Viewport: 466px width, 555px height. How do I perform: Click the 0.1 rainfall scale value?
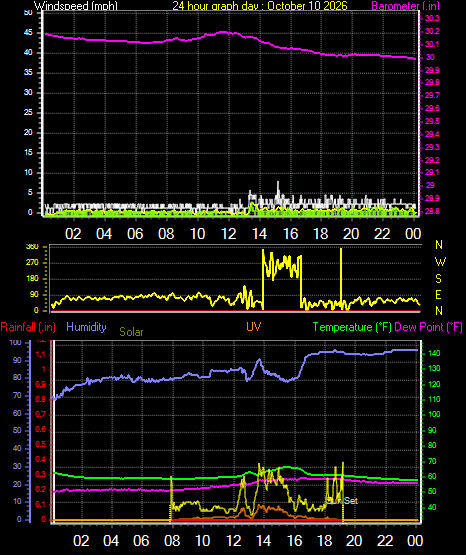tap(40, 505)
